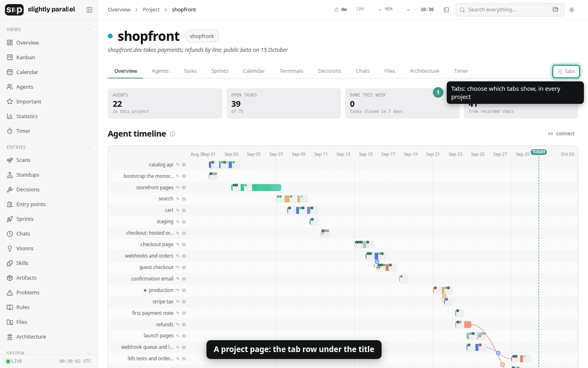Click the shopfront tag pill
588x368 pixels.
(202, 36)
